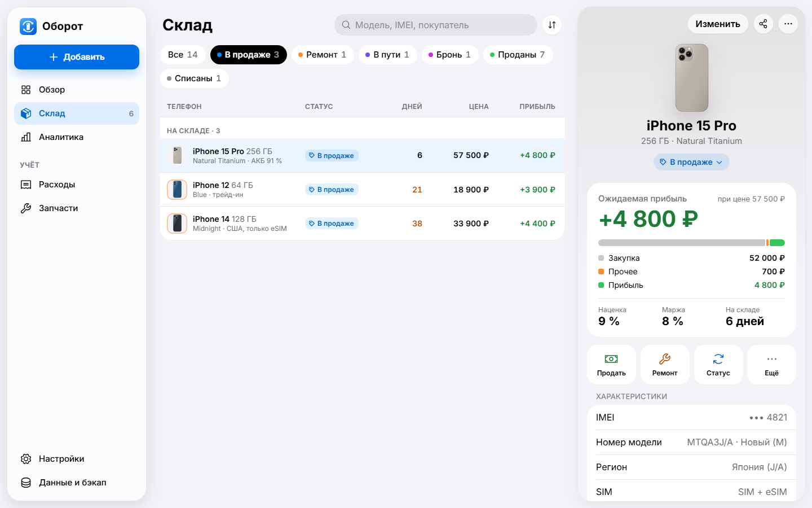Click the Ещё action button

click(771, 365)
